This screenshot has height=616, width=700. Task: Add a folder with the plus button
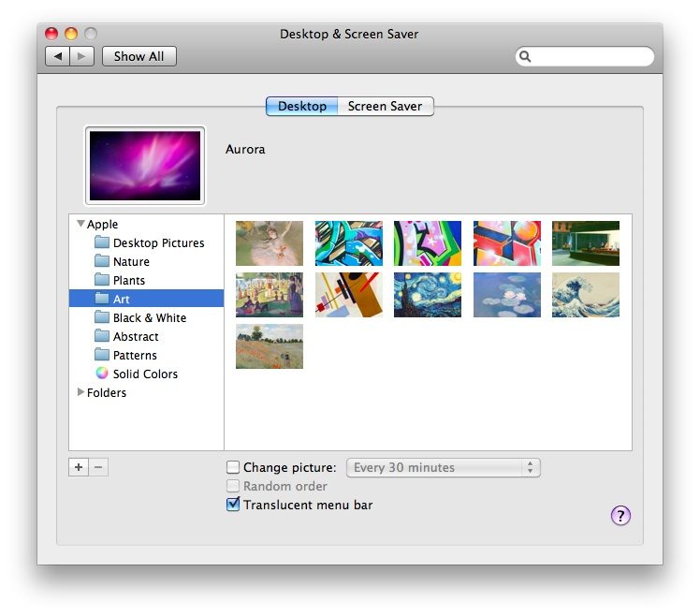(79, 467)
